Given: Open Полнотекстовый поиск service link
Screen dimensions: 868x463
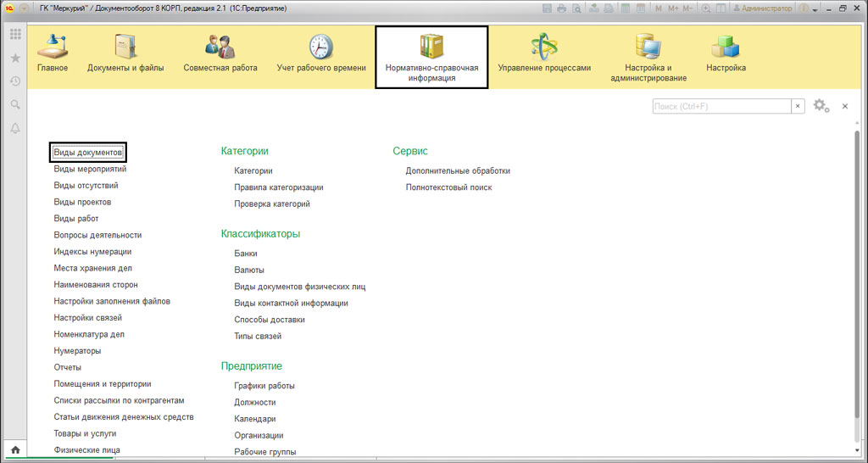Looking at the screenshot, I should click(448, 187).
